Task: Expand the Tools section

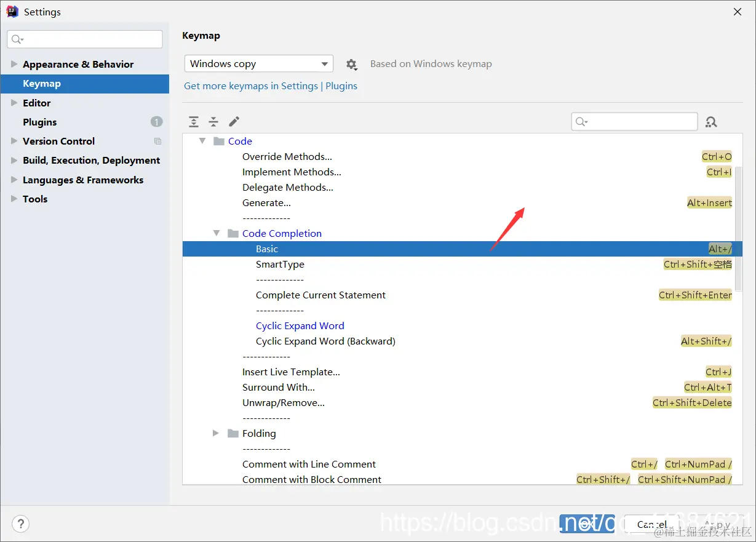Action: (x=14, y=199)
